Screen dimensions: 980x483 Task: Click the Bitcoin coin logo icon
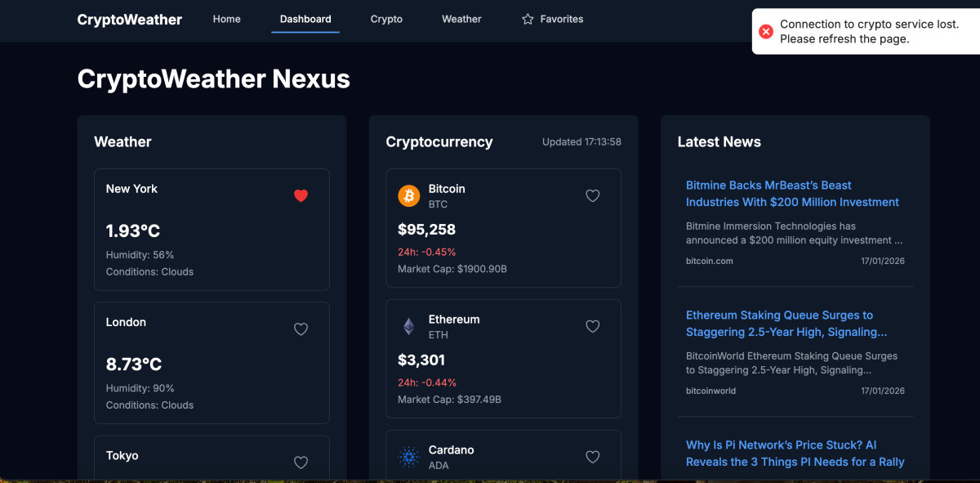tap(408, 196)
